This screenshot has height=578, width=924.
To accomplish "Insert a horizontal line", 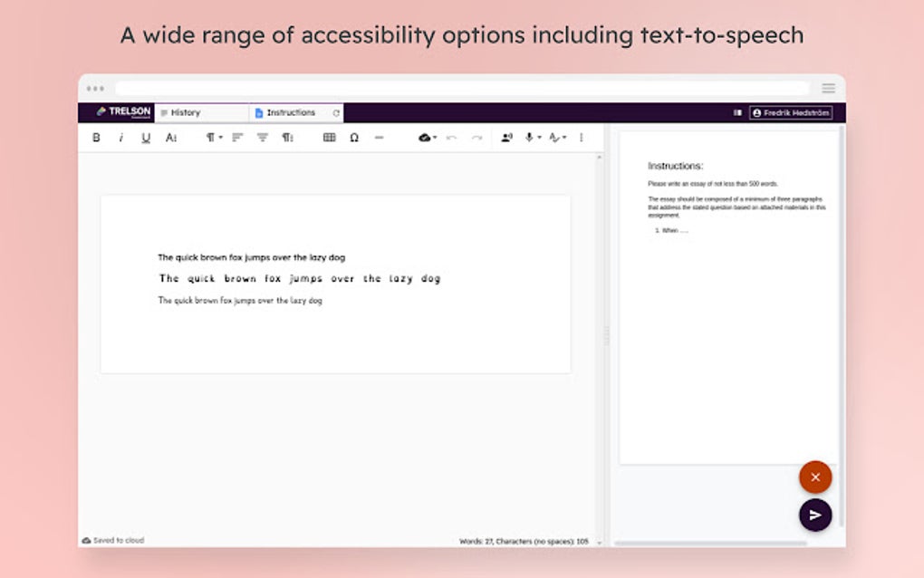I will pyautogui.click(x=379, y=138).
